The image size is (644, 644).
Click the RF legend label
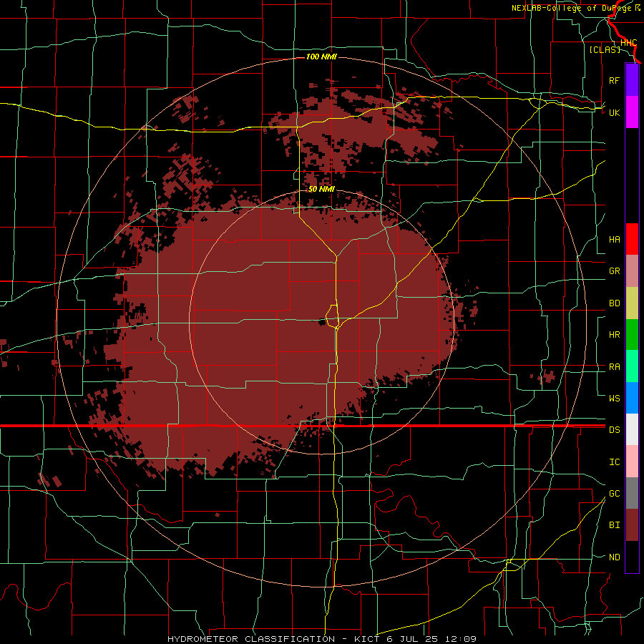point(614,80)
